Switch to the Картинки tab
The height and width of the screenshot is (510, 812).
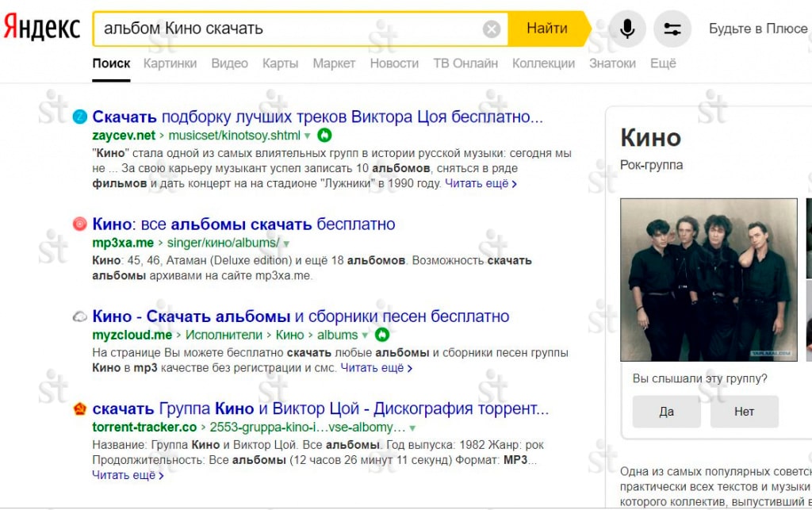(170, 63)
